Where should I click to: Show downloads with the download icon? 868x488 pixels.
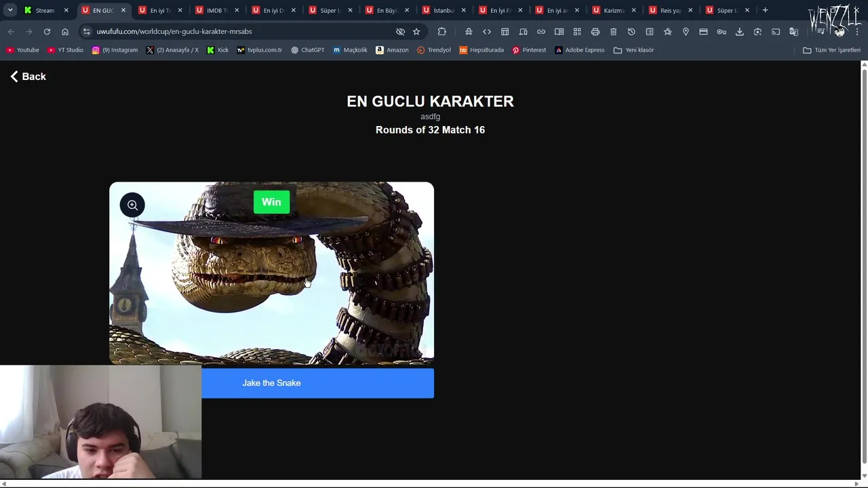pyautogui.click(x=740, y=31)
